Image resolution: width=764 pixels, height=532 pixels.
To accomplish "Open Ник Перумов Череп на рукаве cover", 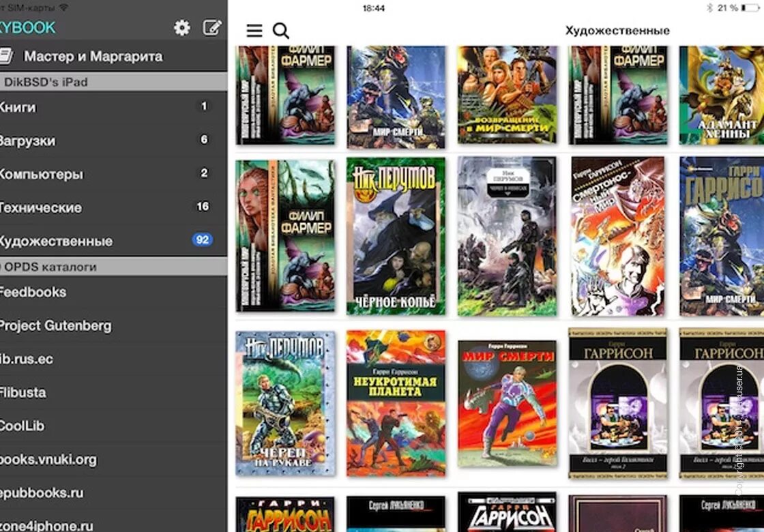I will coord(286,403).
